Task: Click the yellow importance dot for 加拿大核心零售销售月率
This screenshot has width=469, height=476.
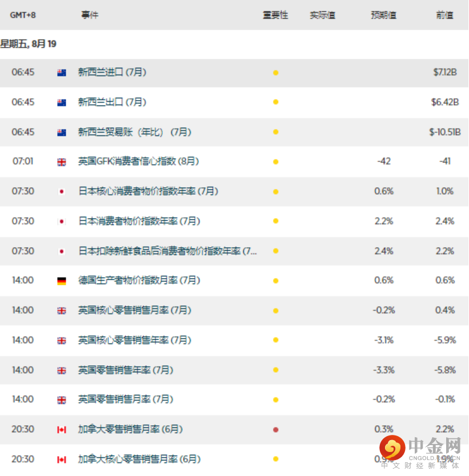Action: pos(276,459)
